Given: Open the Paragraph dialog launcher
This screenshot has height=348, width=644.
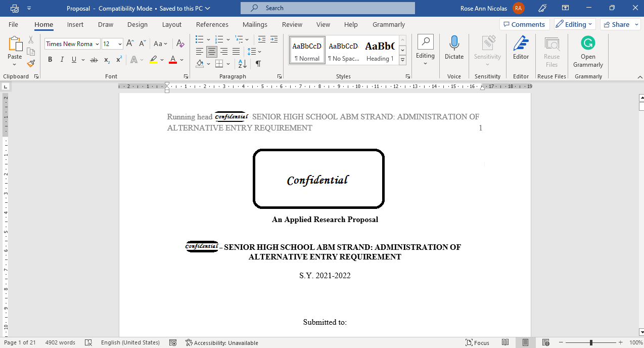Looking at the screenshot, I should (280, 76).
